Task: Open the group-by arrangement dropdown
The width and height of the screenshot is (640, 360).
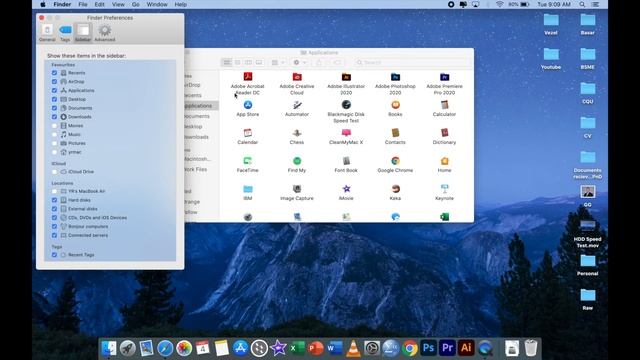Action: 278,62
